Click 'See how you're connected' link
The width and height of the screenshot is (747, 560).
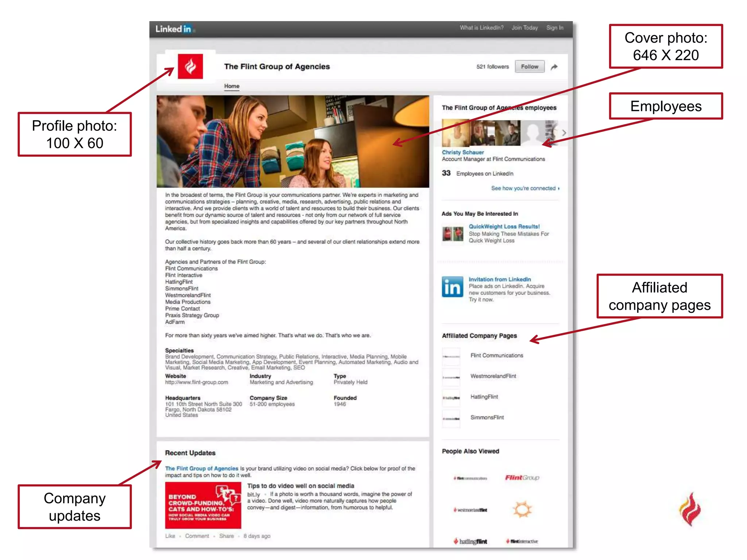(x=525, y=188)
